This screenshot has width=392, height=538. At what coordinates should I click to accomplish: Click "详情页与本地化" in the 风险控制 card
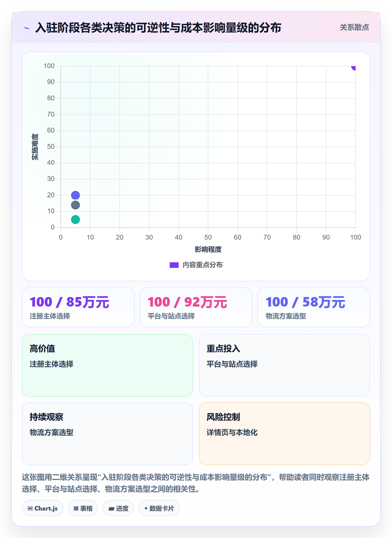(232, 432)
